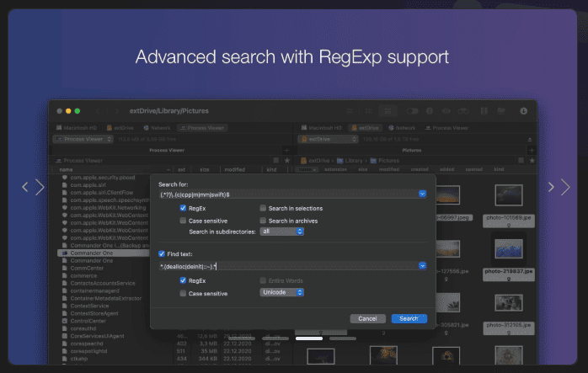This screenshot has height=373, width=588.
Task: Open the download queue clock icon
Action: [x=523, y=111]
